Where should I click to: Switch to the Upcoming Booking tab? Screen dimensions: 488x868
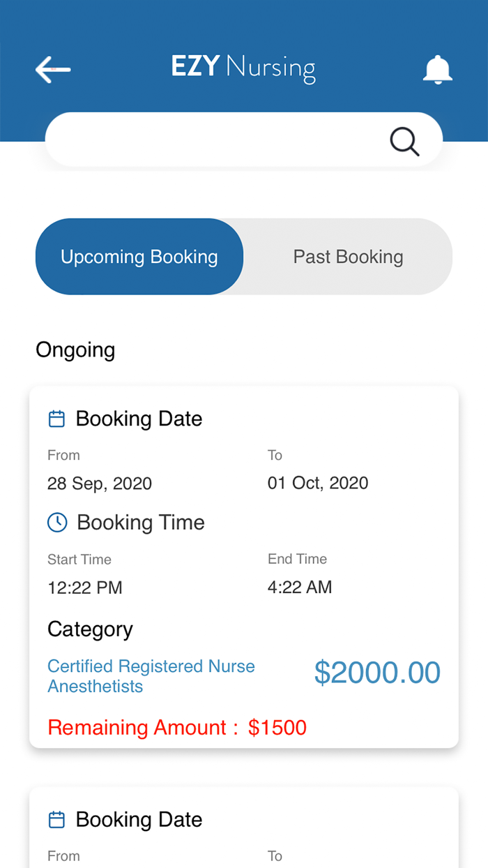point(139,257)
